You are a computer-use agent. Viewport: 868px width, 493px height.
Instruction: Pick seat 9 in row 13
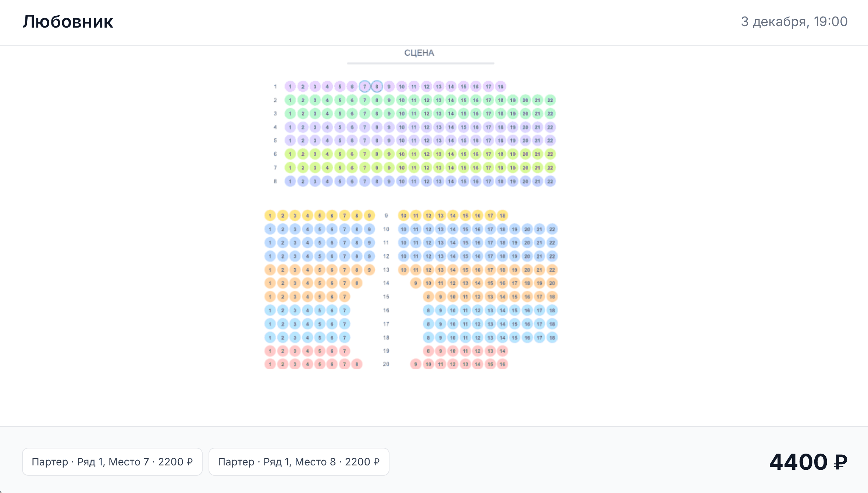369,270
